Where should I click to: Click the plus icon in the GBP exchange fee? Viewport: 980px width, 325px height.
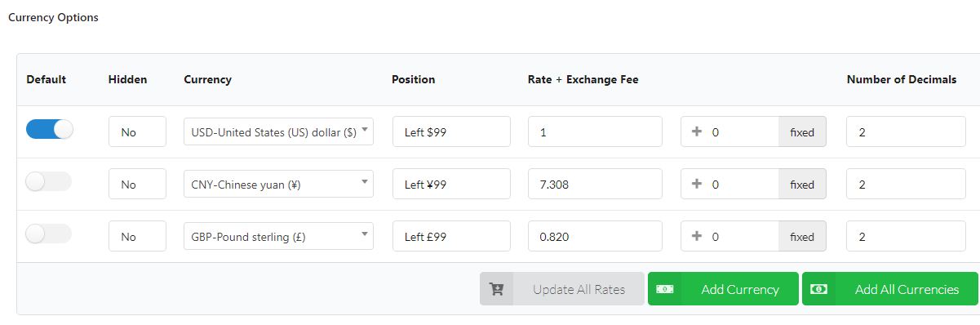tap(697, 237)
